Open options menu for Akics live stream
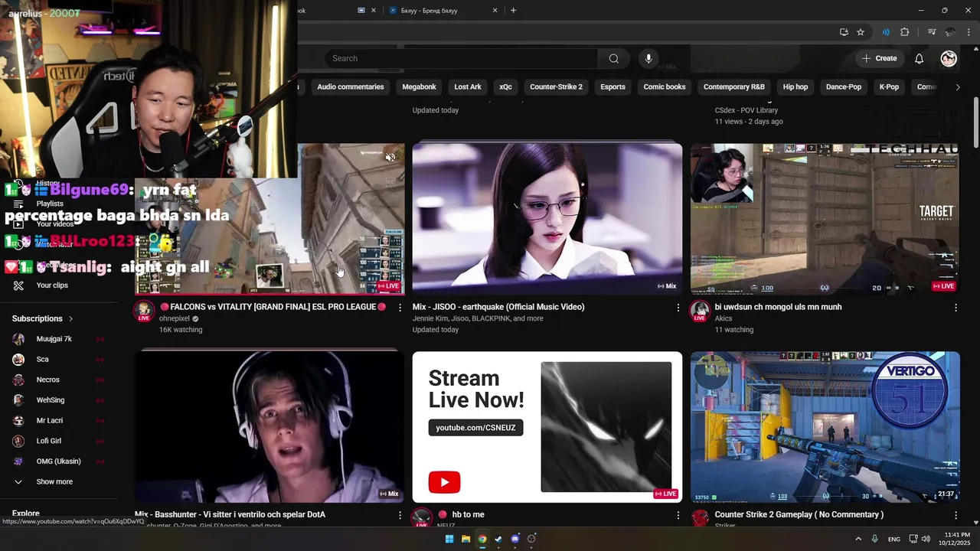 tap(955, 308)
